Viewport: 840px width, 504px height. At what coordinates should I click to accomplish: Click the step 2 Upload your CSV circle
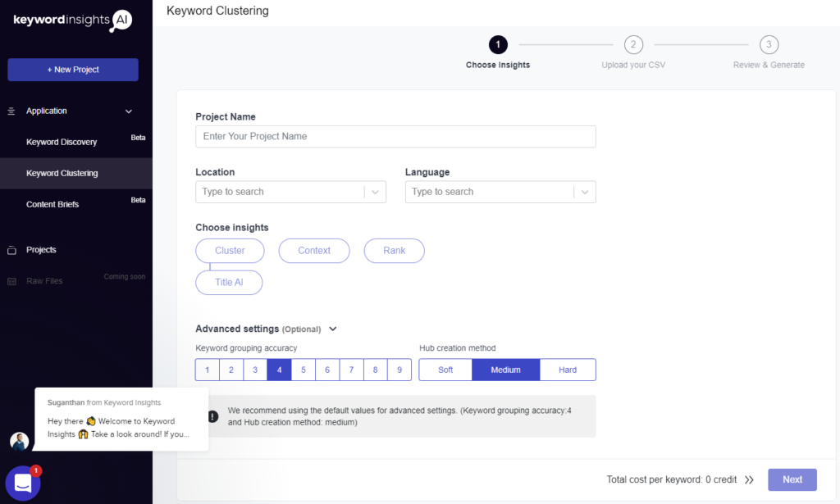(x=632, y=45)
